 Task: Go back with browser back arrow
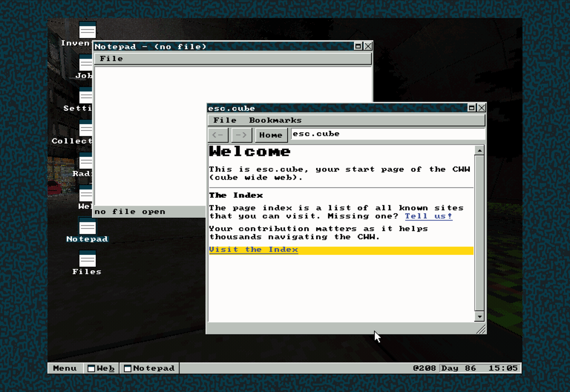coord(218,135)
